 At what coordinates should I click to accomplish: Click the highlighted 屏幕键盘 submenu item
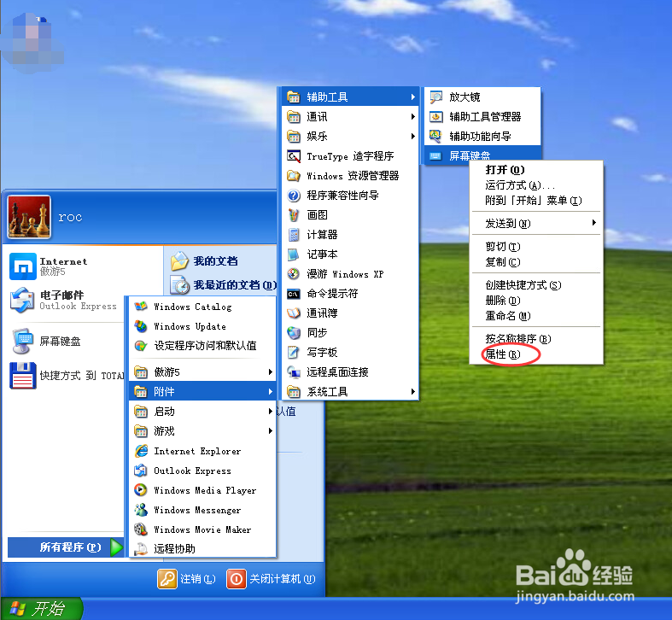[482, 155]
